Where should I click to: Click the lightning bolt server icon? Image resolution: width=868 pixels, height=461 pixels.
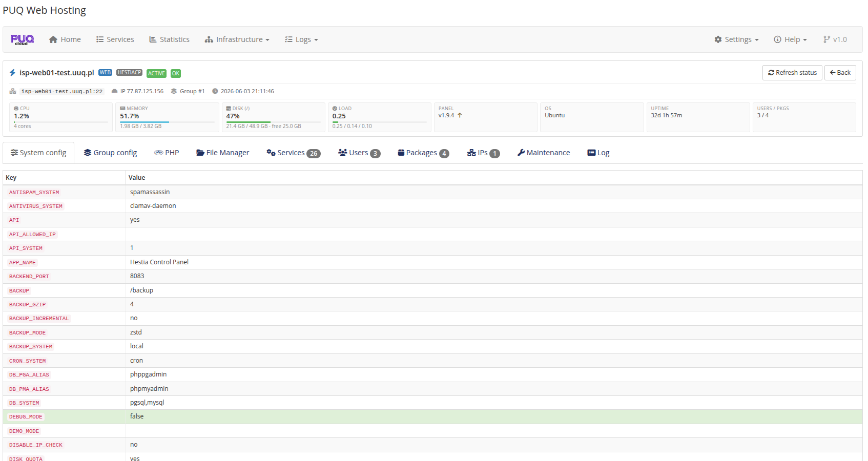[12, 73]
